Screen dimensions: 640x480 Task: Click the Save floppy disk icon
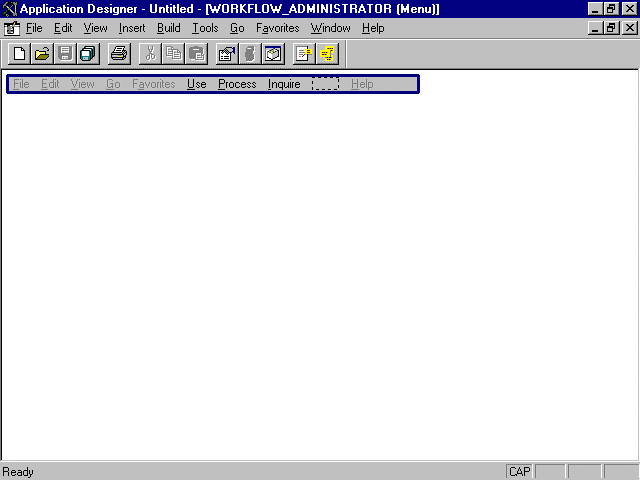click(x=65, y=54)
